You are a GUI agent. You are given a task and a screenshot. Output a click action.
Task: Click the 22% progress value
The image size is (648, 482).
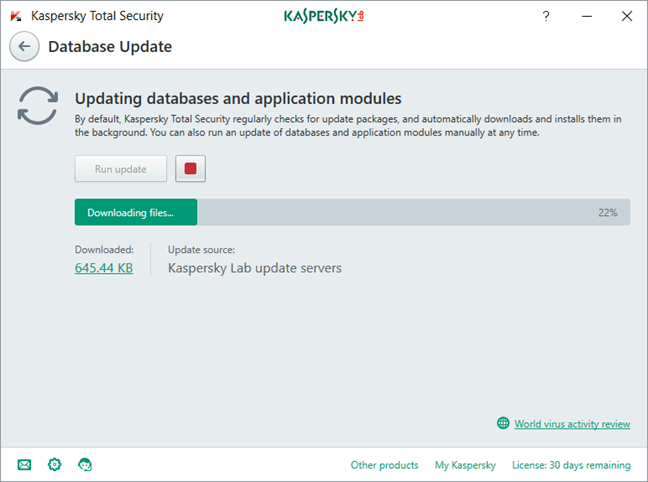tap(608, 212)
